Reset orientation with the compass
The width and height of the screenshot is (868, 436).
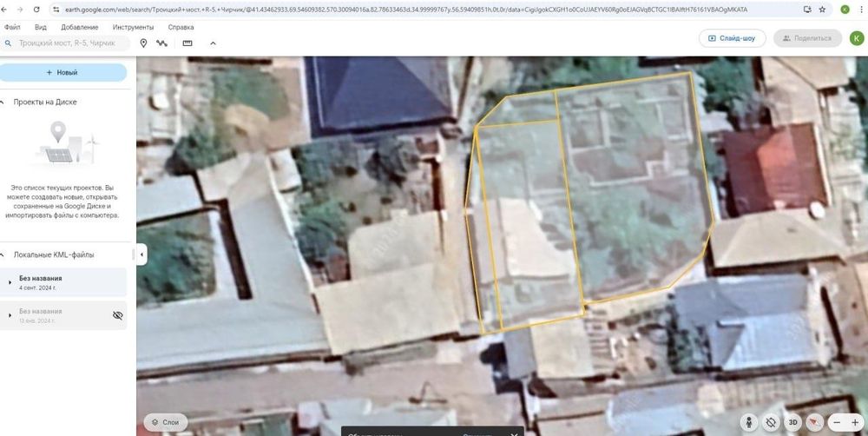(814, 423)
